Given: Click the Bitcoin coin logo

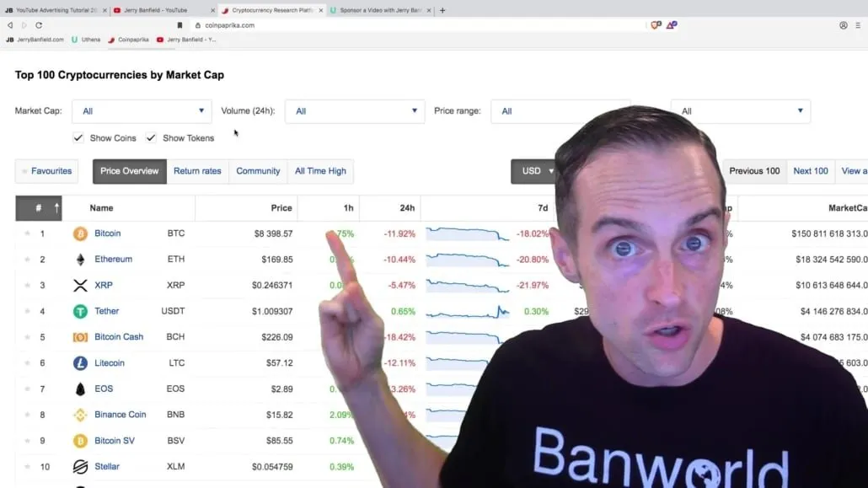Looking at the screenshot, I should pos(80,233).
